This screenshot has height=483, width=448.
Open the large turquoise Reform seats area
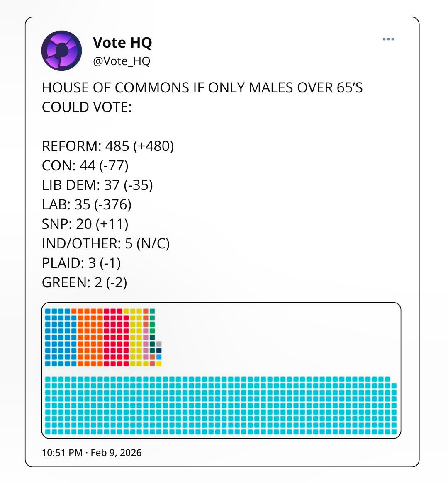(x=220, y=405)
